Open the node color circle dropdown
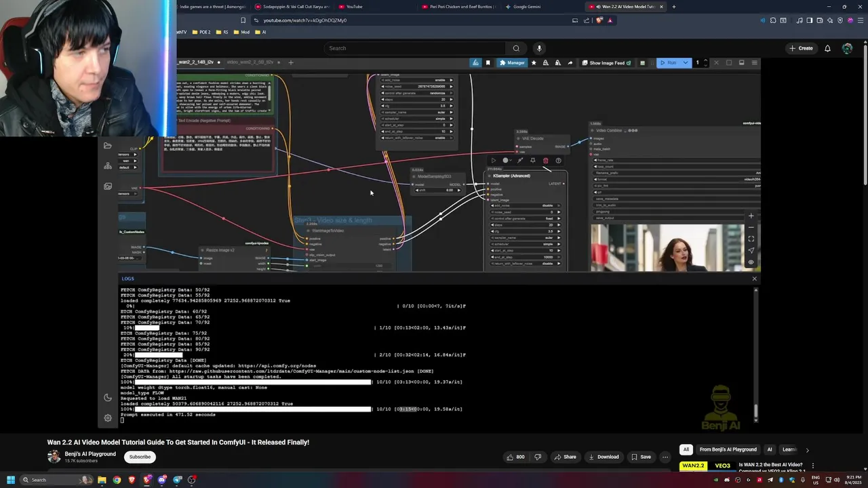The height and width of the screenshot is (488, 868). tap(507, 161)
